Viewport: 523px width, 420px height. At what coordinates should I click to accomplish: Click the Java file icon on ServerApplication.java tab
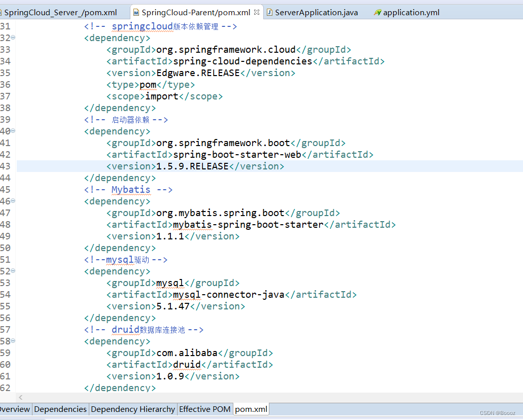coord(269,13)
